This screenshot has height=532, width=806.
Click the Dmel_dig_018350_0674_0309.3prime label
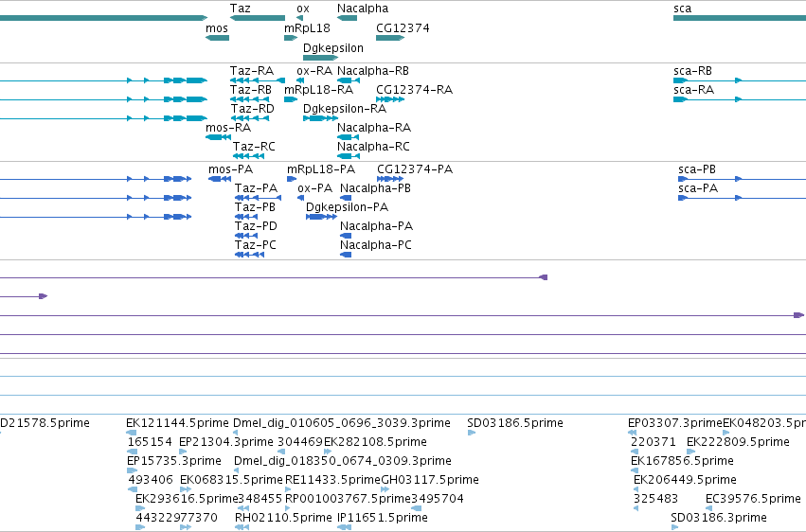343,461
